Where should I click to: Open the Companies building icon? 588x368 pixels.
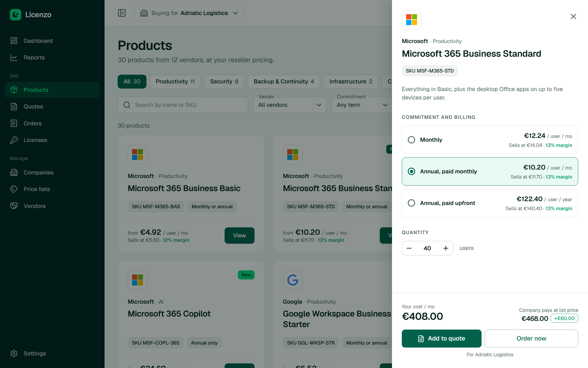[14, 173]
